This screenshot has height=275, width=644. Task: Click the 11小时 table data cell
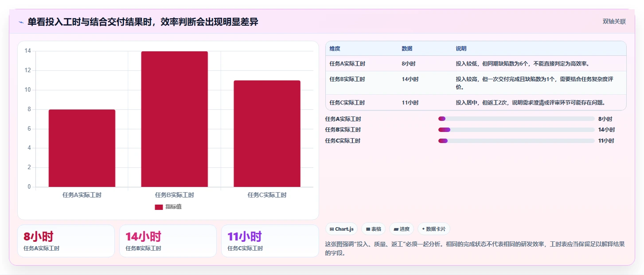click(x=410, y=103)
